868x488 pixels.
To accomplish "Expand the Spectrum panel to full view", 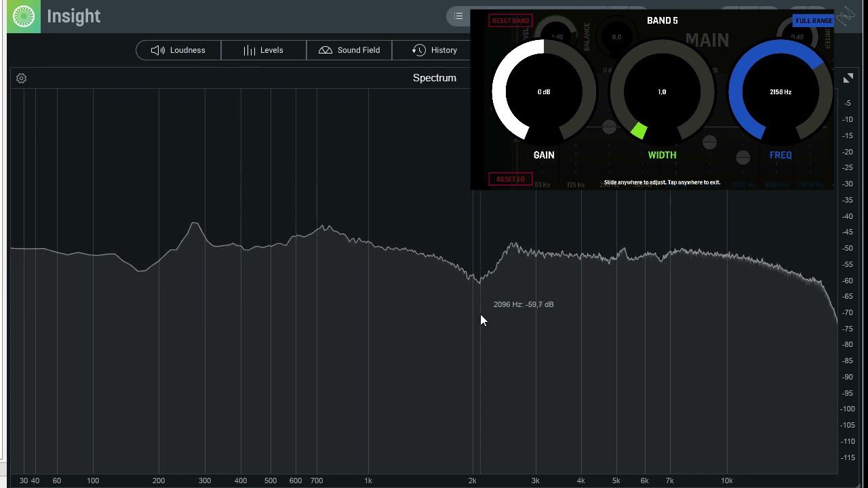I will (848, 79).
